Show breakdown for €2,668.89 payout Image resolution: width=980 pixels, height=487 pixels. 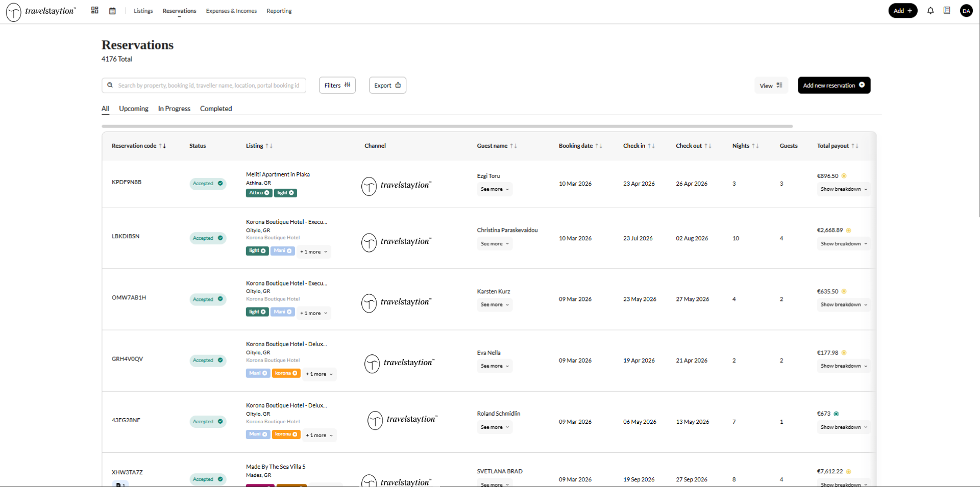point(843,244)
